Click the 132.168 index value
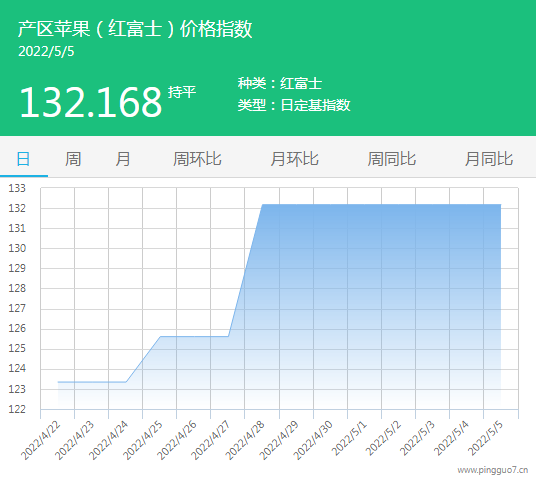Image resolution: width=536 pixels, height=479 pixels. pyautogui.click(x=90, y=102)
